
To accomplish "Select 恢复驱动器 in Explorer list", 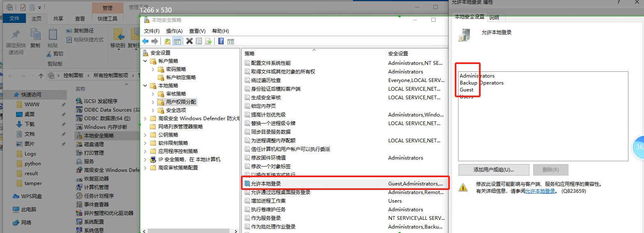I will click(x=92, y=178).
